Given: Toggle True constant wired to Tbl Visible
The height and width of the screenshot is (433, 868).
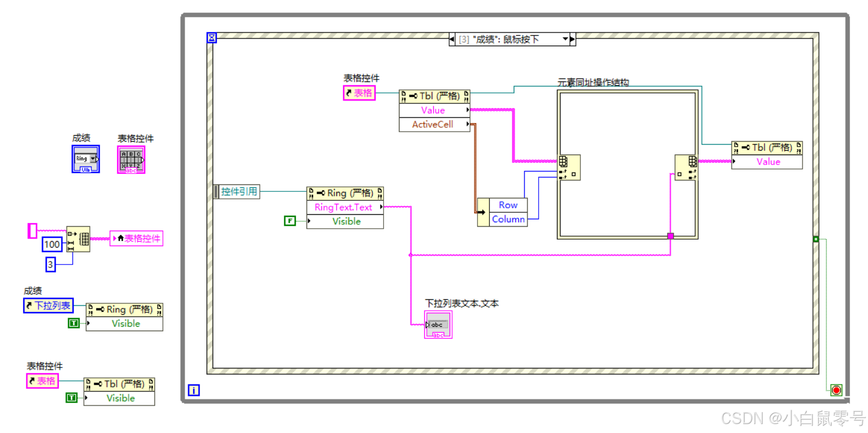Looking at the screenshot, I should click(72, 398).
